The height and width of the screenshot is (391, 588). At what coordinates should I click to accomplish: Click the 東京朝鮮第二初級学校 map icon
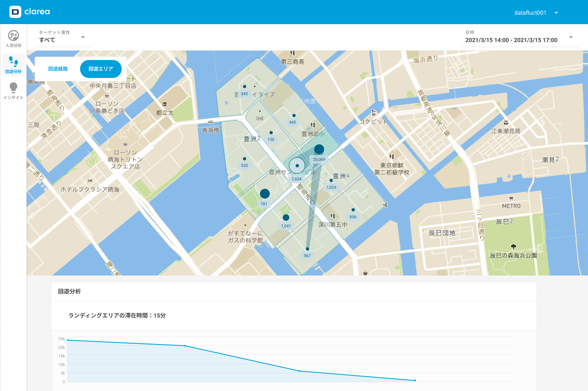tap(392, 156)
